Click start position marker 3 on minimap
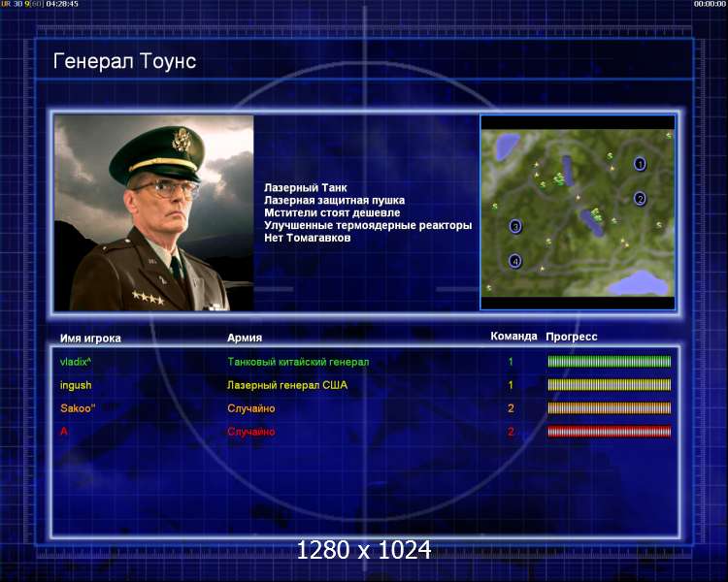Viewport: 728px width, 582px height. point(515,226)
